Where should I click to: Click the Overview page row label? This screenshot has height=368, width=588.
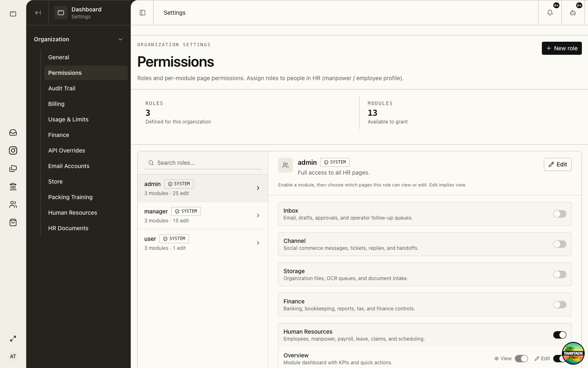pyautogui.click(x=296, y=355)
